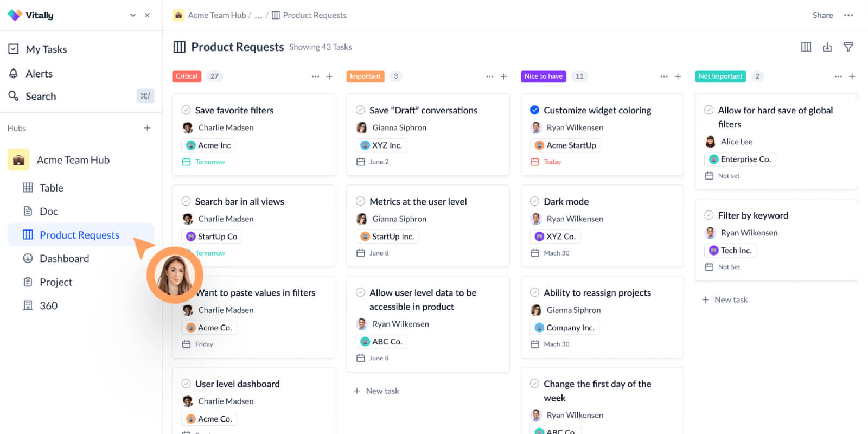The image size is (868, 434).
Task: Mark Metrics at the user level complete
Action: 360,201
